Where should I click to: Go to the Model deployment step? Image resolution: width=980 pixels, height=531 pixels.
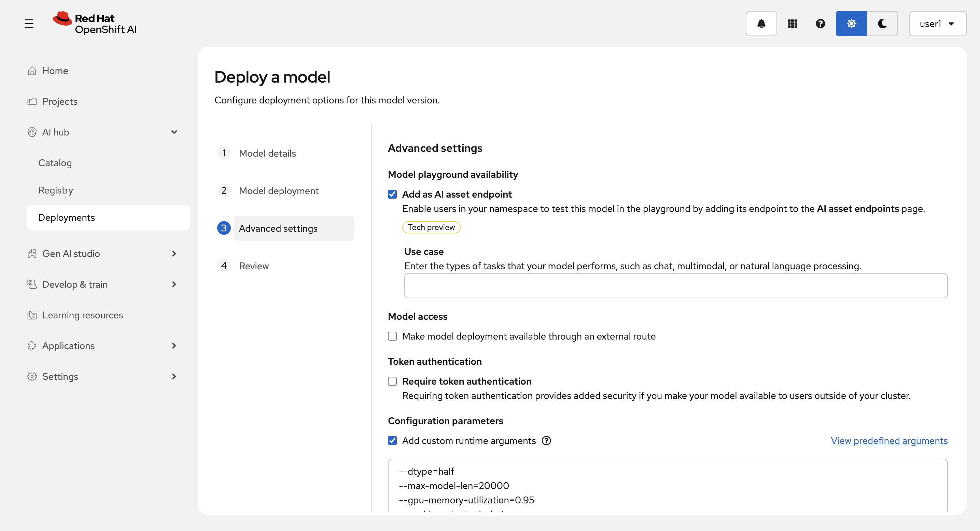[x=279, y=191]
